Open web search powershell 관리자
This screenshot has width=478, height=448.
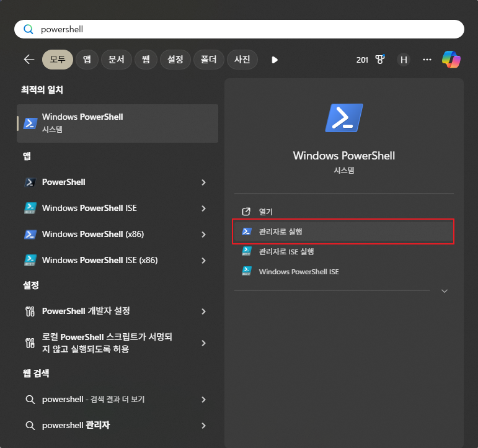click(x=117, y=425)
